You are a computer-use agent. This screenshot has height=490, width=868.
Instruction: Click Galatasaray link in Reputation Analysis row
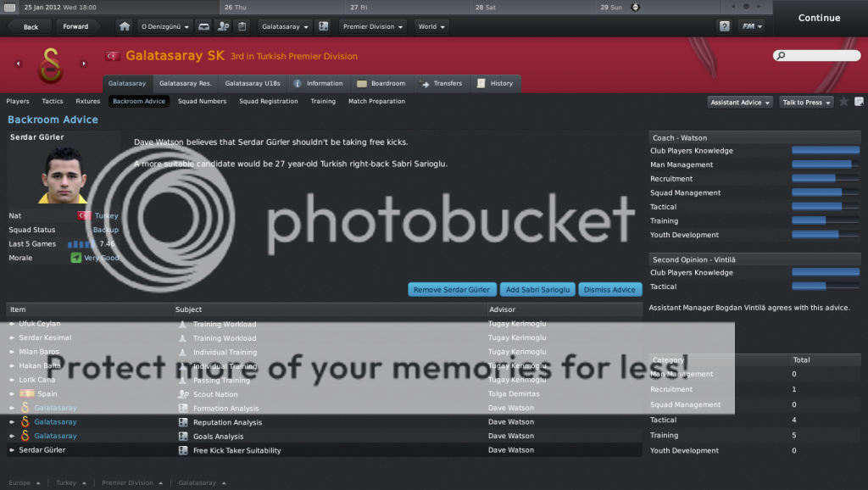pyautogui.click(x=55, y=422)
